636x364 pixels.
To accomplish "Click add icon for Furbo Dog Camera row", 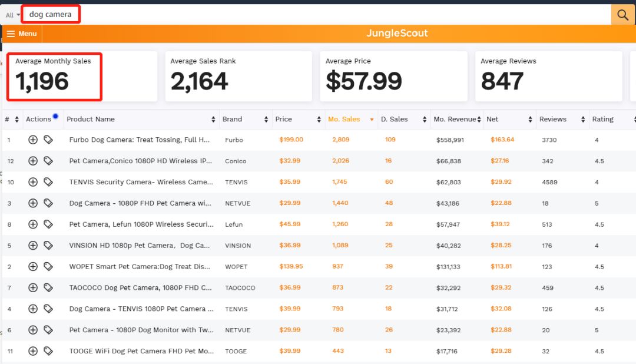I will 33,140.
